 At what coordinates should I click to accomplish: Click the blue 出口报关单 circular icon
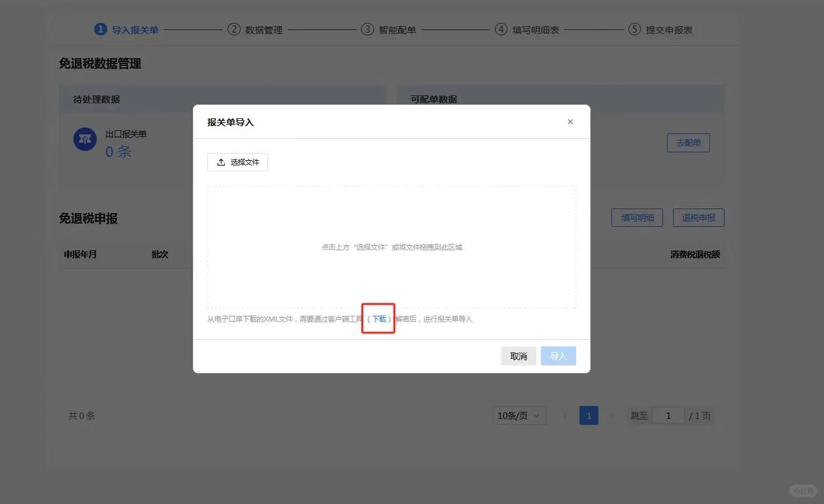85,139
